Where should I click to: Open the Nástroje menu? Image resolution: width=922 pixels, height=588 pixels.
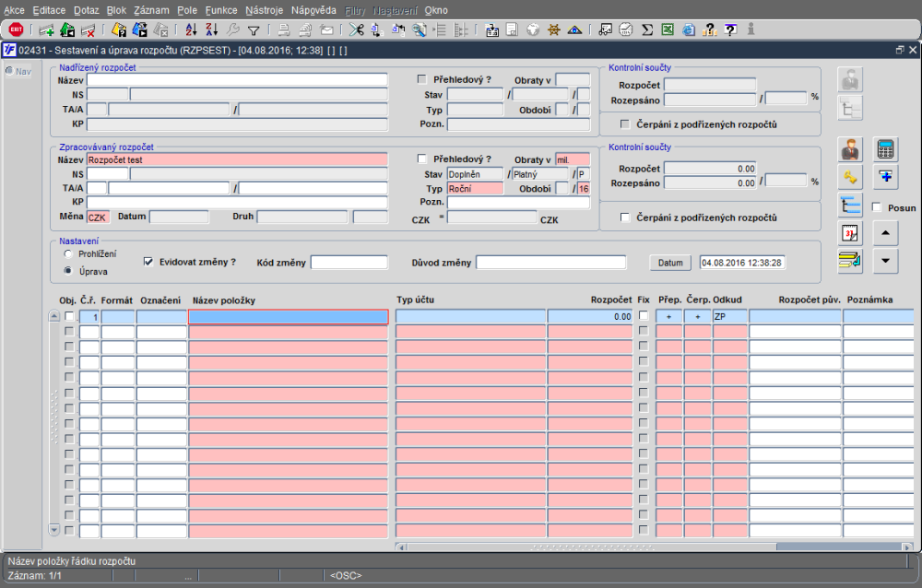tap(265, 9)
